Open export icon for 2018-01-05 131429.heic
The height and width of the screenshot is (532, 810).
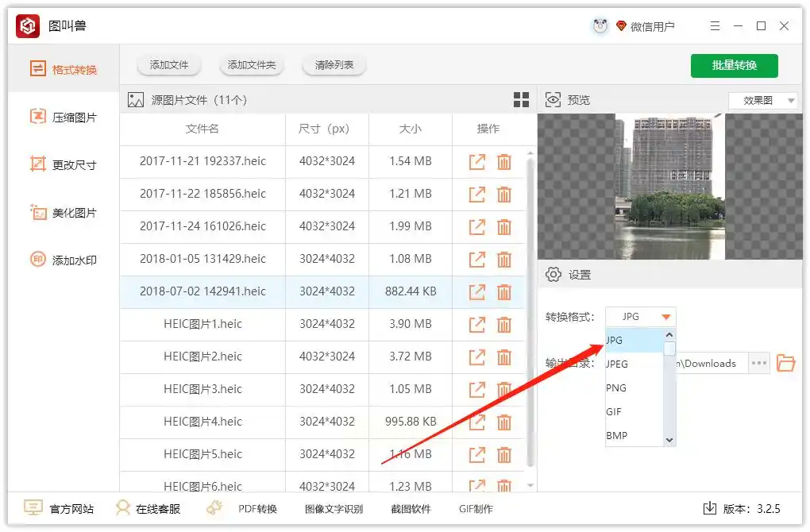(476, 260)
